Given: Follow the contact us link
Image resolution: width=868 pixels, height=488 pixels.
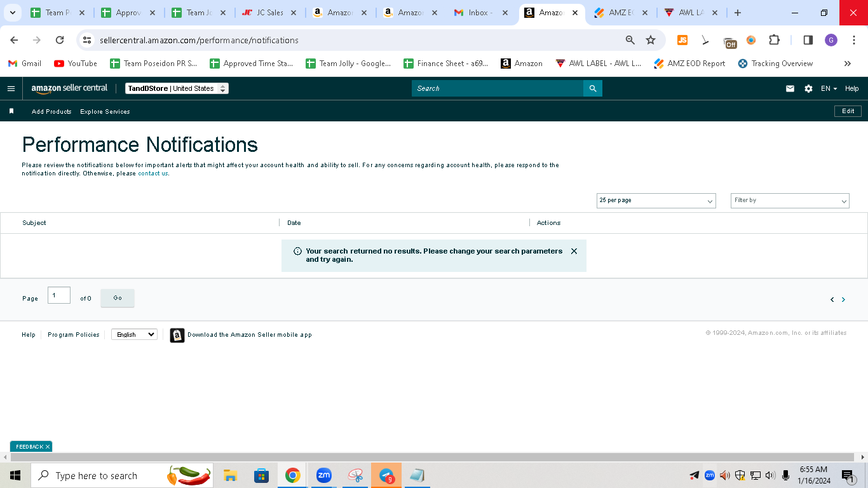Looking at the screenshot, I should tap(153, 173).
